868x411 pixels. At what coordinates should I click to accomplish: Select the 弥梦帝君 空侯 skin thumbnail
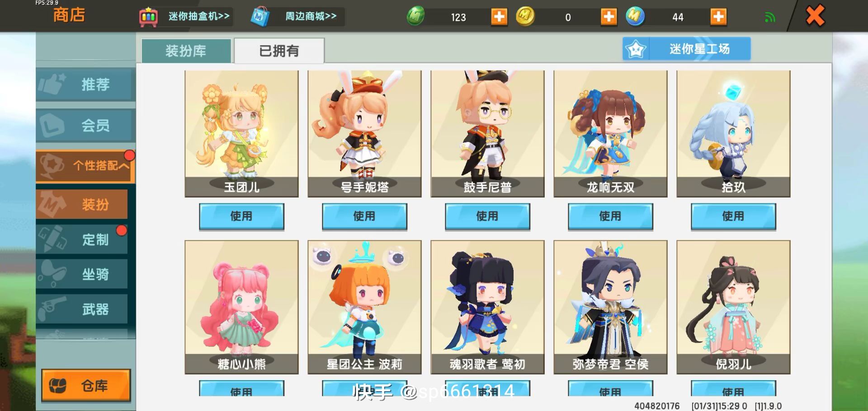pos(610,307)
